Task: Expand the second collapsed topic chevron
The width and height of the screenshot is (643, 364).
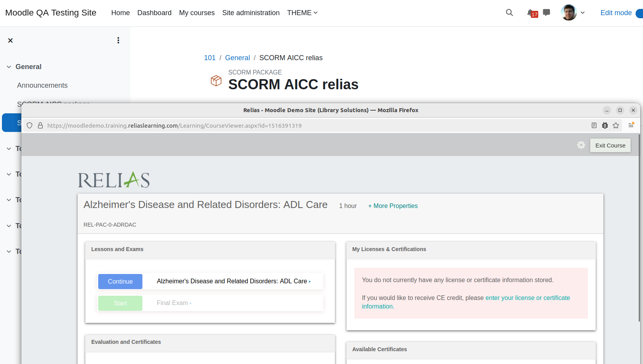Action: (9, 174)
